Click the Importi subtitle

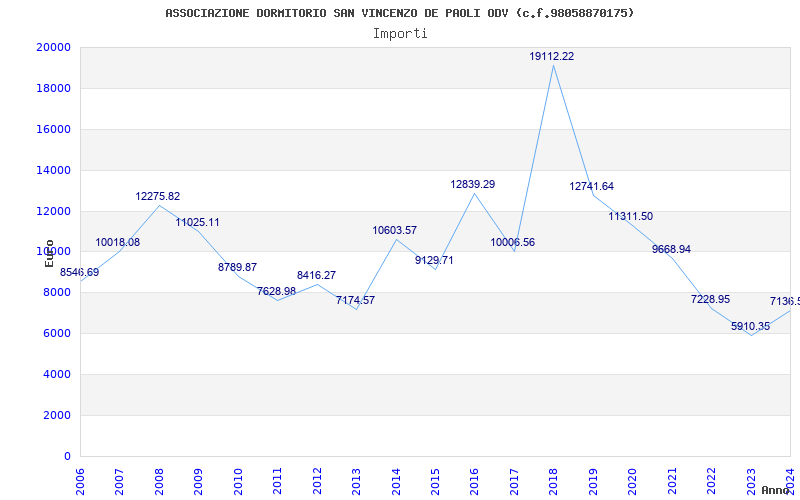[x=400, y=34]
